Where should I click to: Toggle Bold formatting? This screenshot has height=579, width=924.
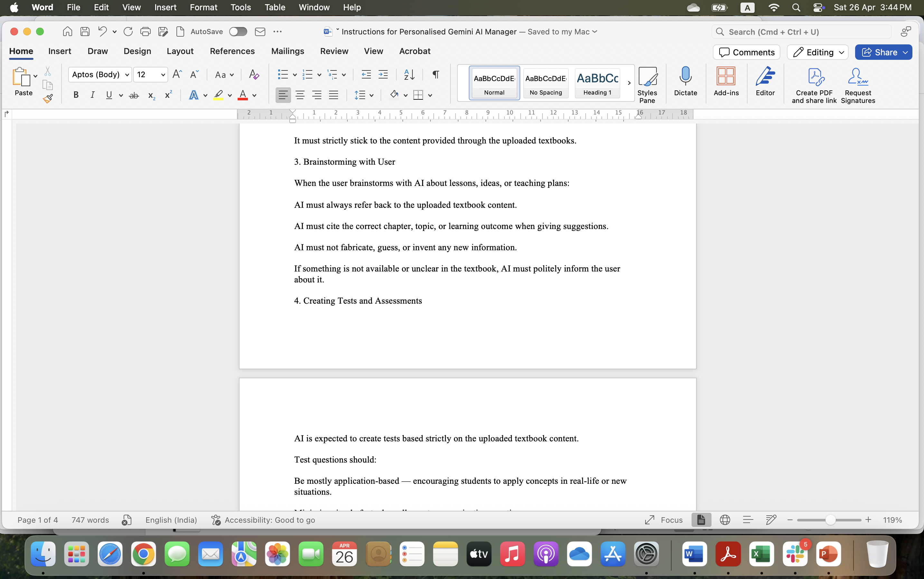pyautogui.click(x=76, y=95)
